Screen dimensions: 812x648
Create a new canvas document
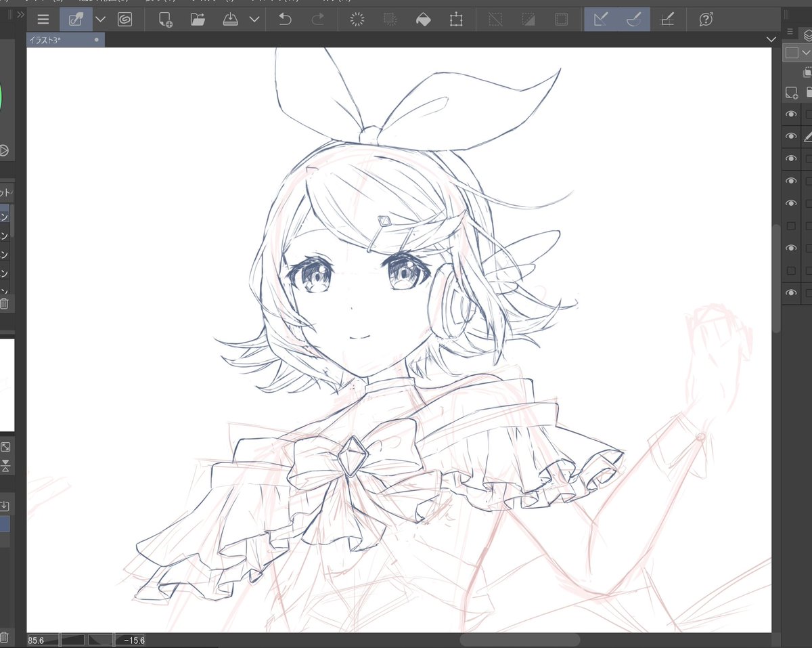(x=165, y=20)
